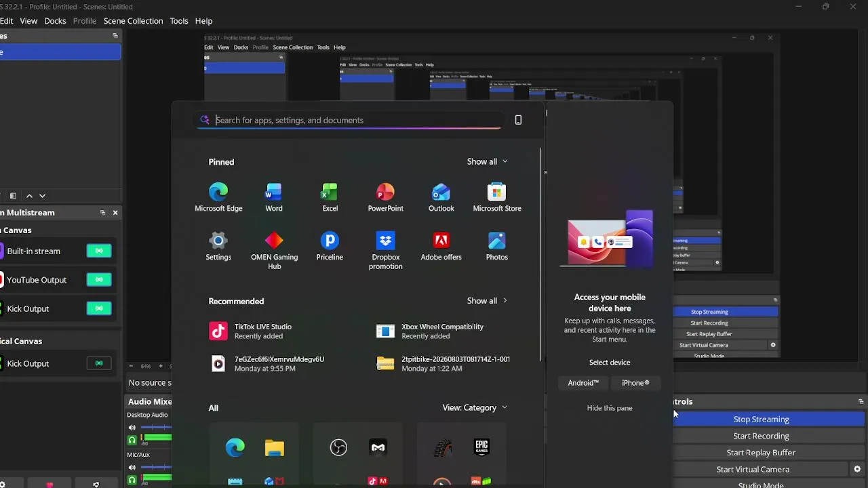This screenshot has height=488, width=868.
Task: Open Microsoft Edge from pinned apps
Action: point(218,197)
